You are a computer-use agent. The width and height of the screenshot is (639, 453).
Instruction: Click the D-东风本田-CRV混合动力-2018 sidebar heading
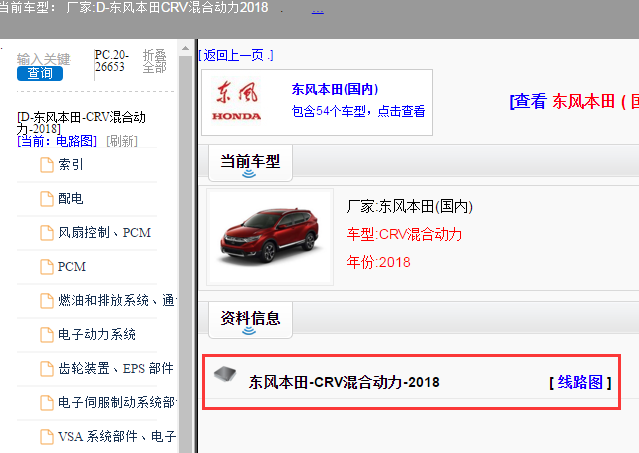82,123
